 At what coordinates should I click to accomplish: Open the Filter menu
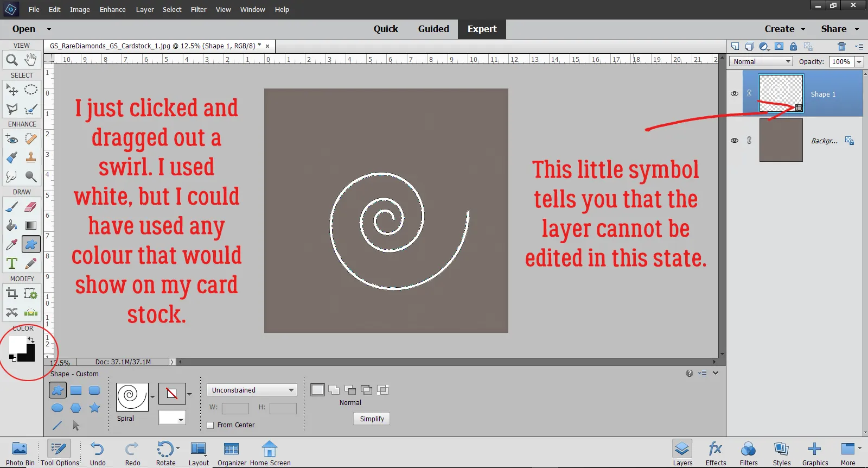click(199, 9)
